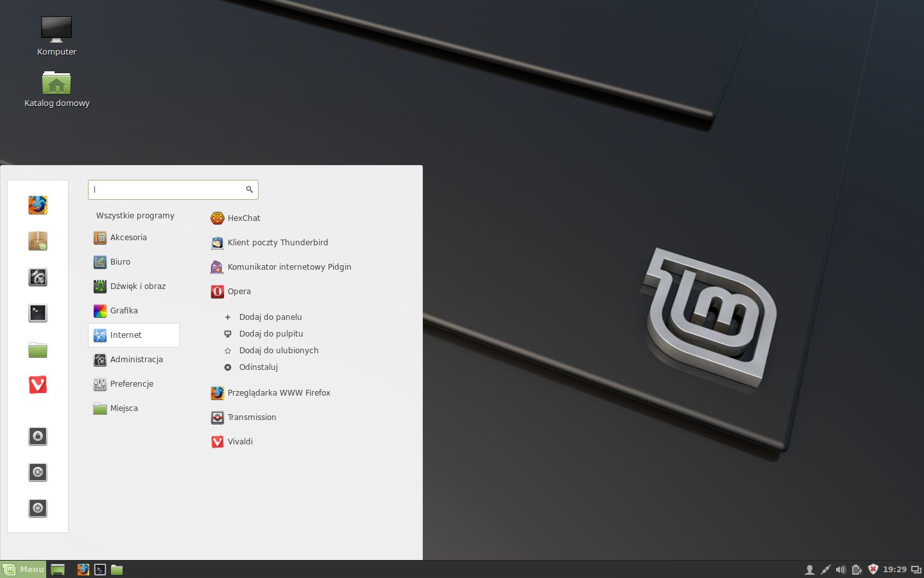Open Przeglądarka WWW Firefox from the list
The image size is (924, 578).
270,393
